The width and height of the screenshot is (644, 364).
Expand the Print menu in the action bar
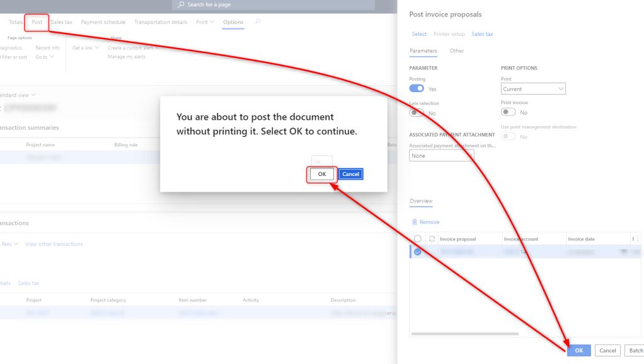pos(205,22)
